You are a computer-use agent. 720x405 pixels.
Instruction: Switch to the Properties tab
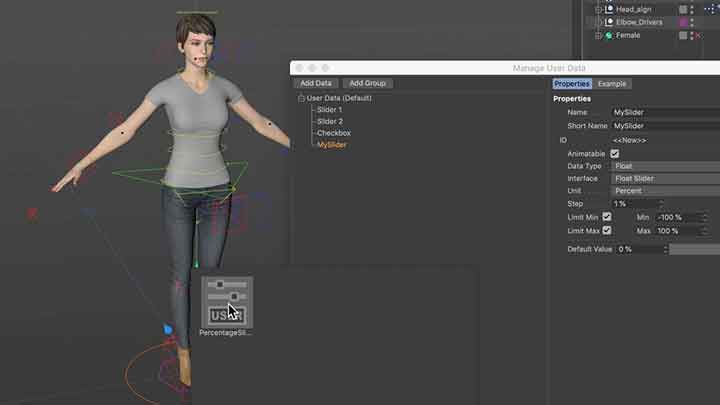tap(572, 84)
